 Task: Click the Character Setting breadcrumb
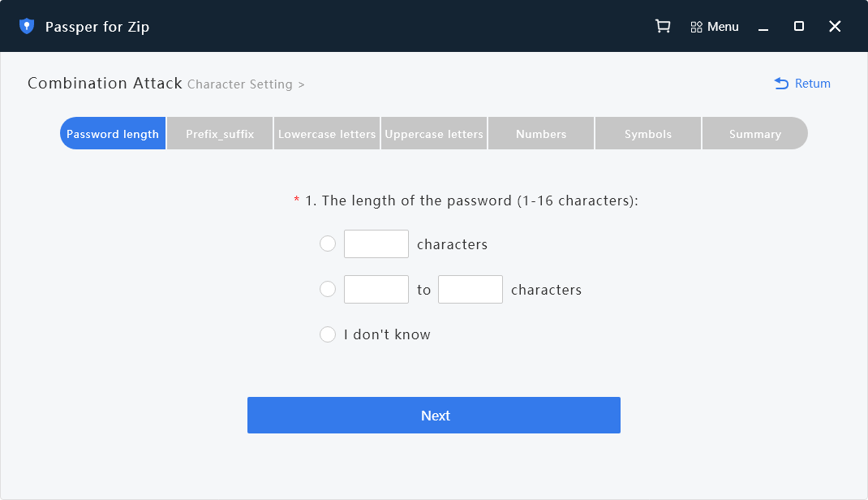(x=240, y=84)
